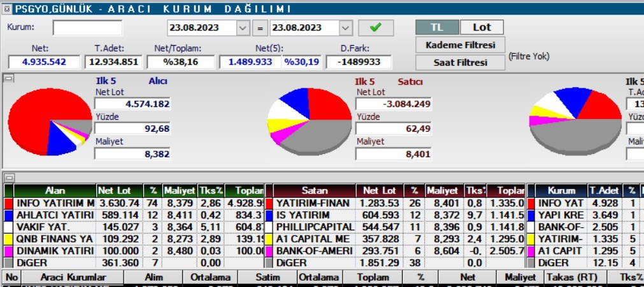Click the Net(5) value 1.489.933
This screenshot has height=287, width=644.
(x=250, y=62)
